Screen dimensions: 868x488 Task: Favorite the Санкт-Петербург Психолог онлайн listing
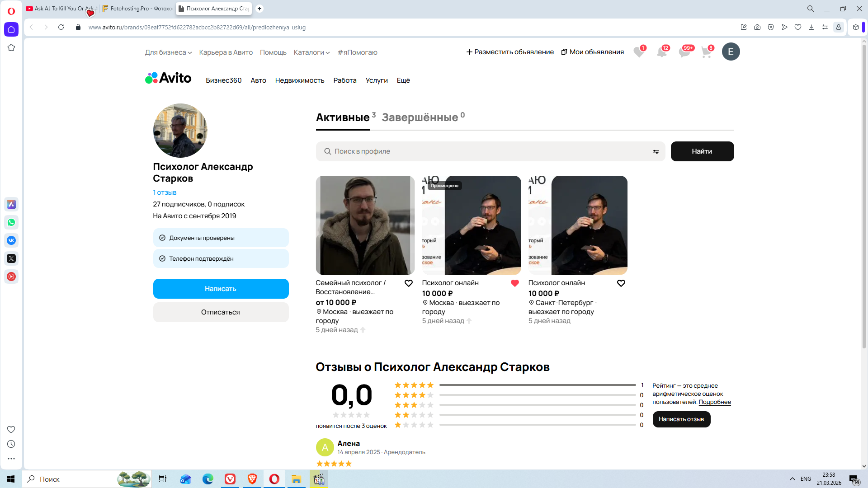coord(621,283)
